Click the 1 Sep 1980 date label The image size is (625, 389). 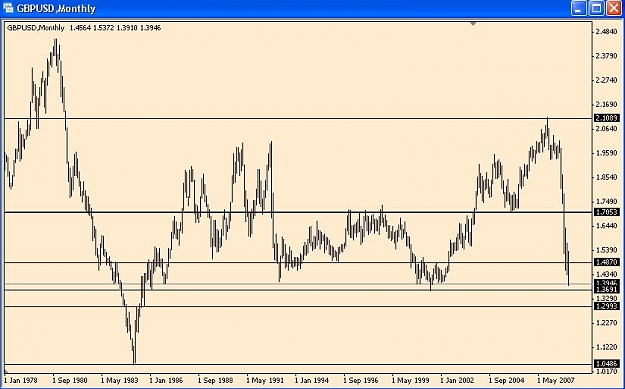pos(70,380)
